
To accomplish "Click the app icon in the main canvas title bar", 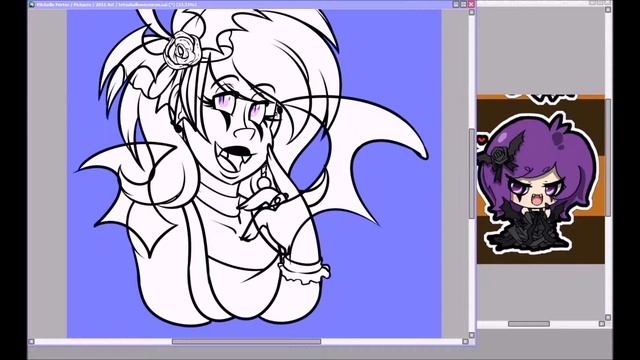I will pos(31,4).
